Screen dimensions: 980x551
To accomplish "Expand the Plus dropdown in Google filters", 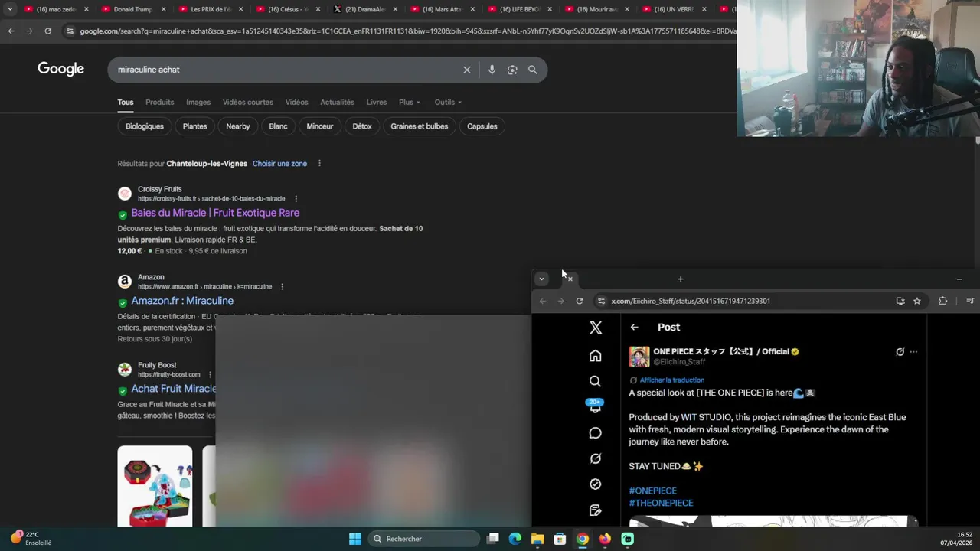I will 409,102.
